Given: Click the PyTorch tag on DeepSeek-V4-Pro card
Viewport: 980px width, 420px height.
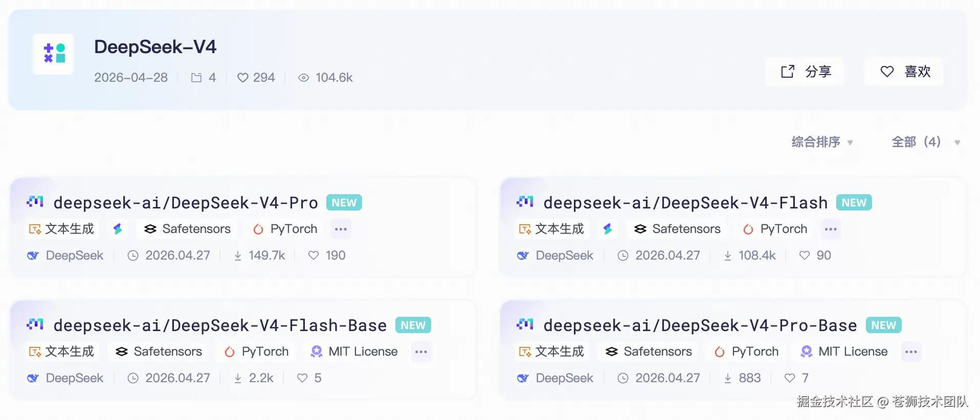Looking at the screenshot, I should pos(285,229).
